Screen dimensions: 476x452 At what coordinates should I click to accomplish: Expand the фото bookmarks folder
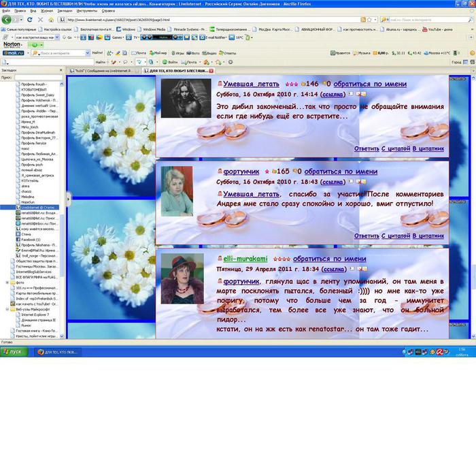click(x=7, y=282)
